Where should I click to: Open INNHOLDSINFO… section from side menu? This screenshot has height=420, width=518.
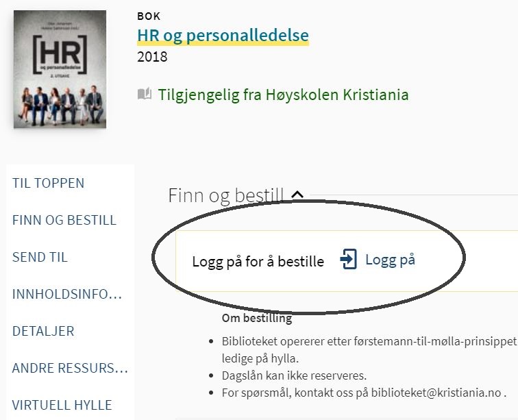67,294
